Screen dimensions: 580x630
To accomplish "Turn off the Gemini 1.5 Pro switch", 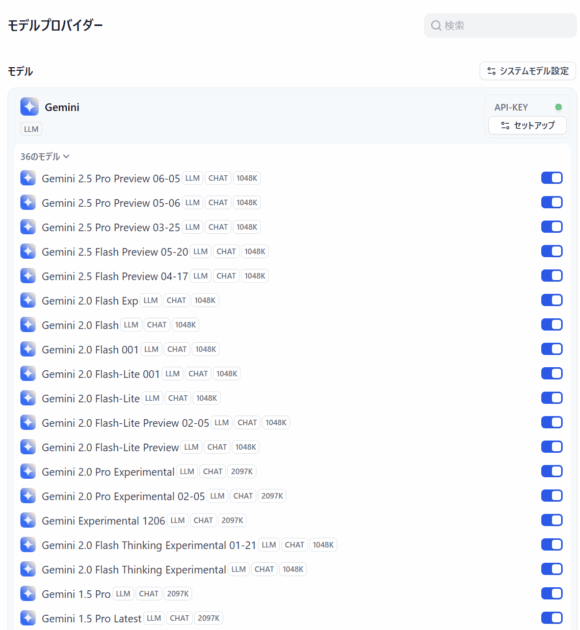I will pos(551,593).
